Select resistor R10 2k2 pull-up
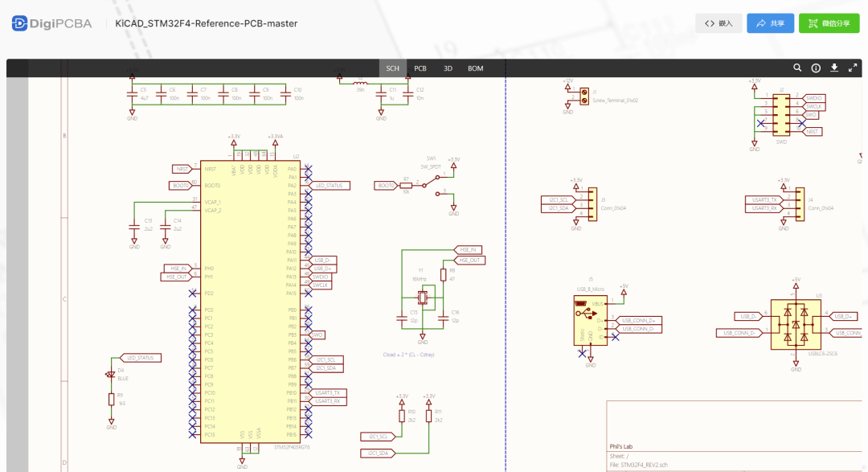868x472 pixels. [x=402, y=416]
